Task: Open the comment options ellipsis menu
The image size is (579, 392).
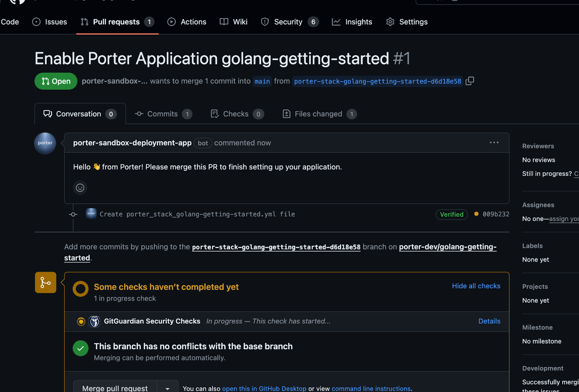Action: 494,143
